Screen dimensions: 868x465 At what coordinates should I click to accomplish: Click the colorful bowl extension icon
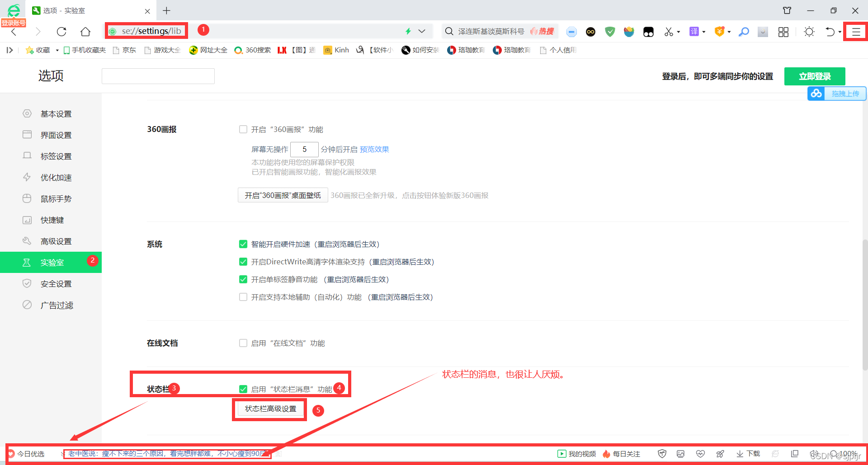(x=629, y=32)
